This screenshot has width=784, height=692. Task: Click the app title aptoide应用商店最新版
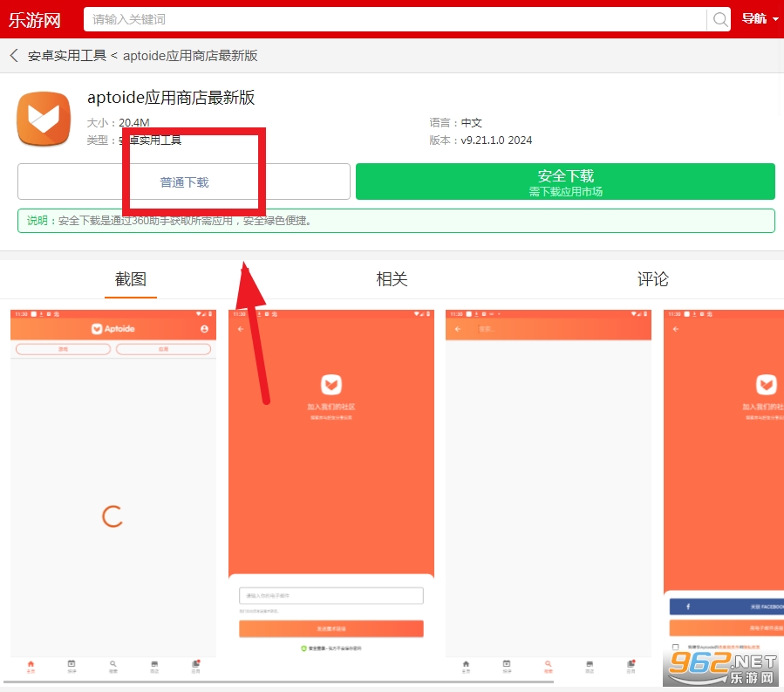171,97
